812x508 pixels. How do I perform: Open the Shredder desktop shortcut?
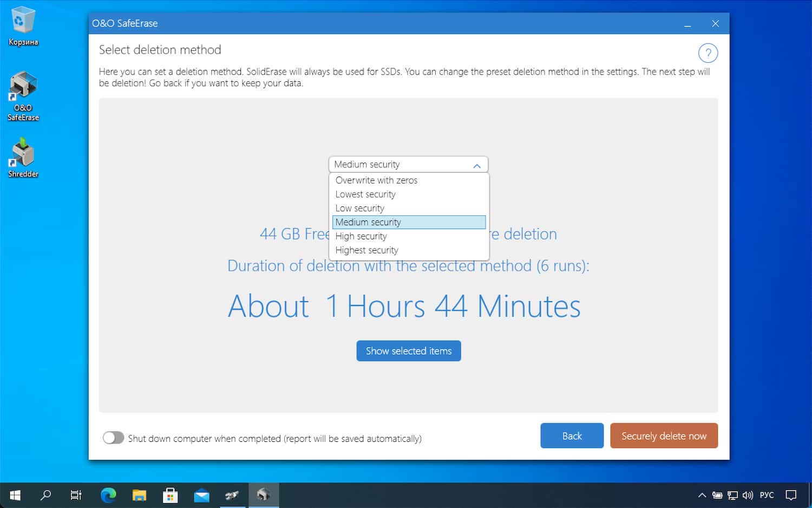[x=23, y=158]
